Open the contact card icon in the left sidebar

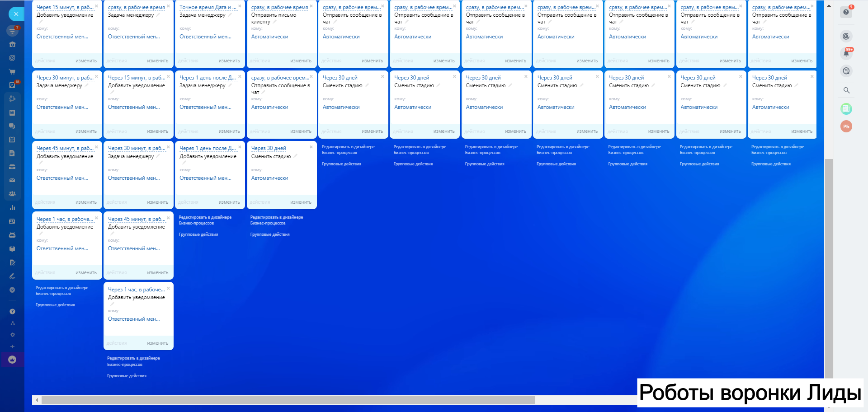(x=12, y=221)
